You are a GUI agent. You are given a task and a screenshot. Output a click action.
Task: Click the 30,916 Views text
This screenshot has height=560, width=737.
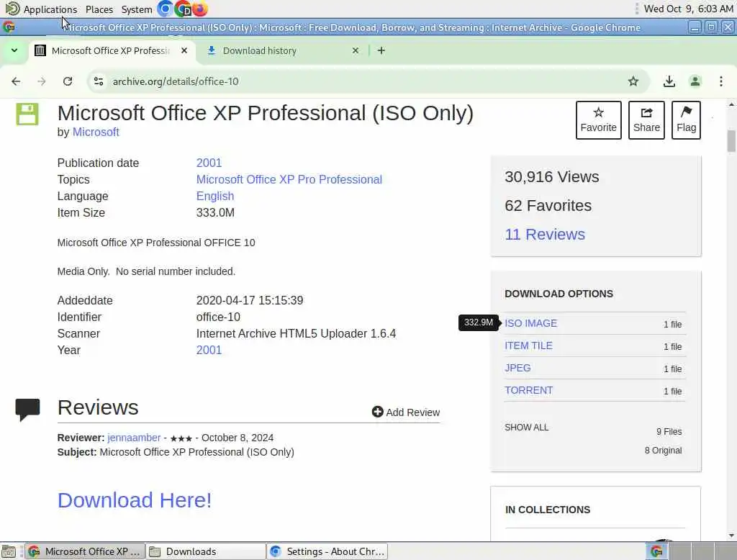pos(552,177)
